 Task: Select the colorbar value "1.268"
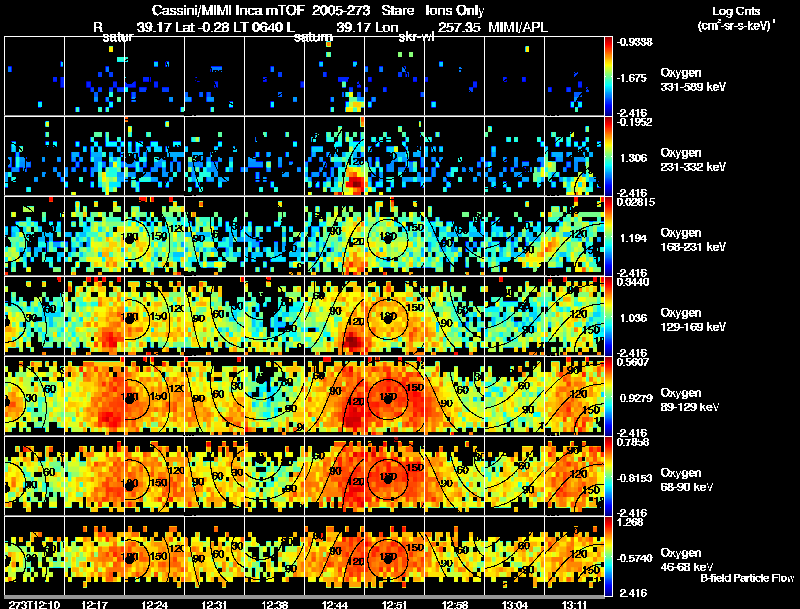point(631,523)
